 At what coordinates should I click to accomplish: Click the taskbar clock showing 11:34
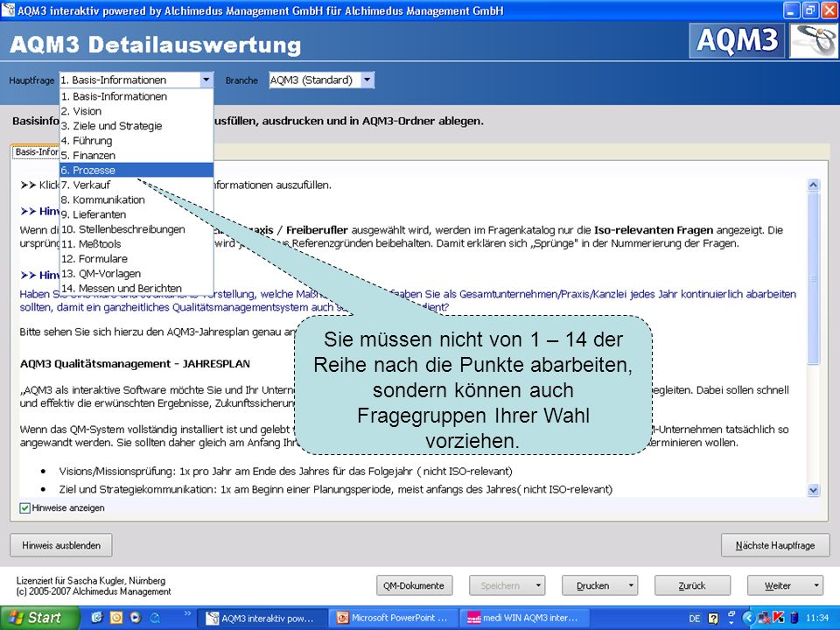tap(817, 619)
